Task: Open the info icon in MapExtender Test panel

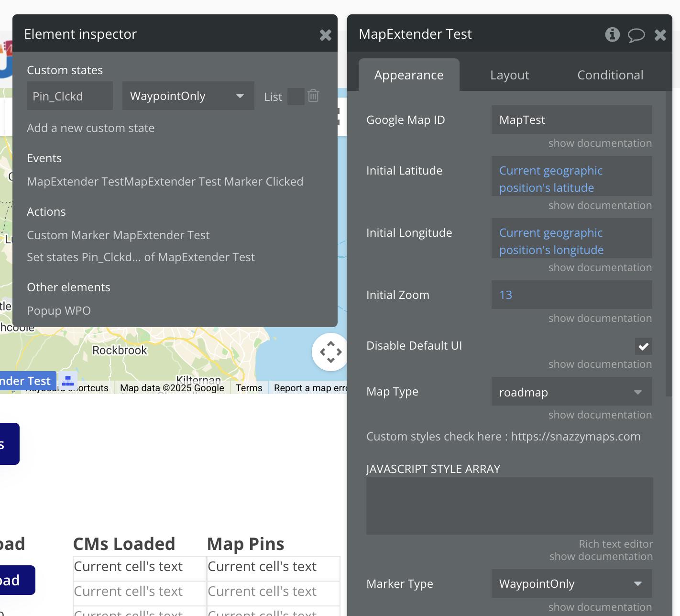Action: point(612,34)
